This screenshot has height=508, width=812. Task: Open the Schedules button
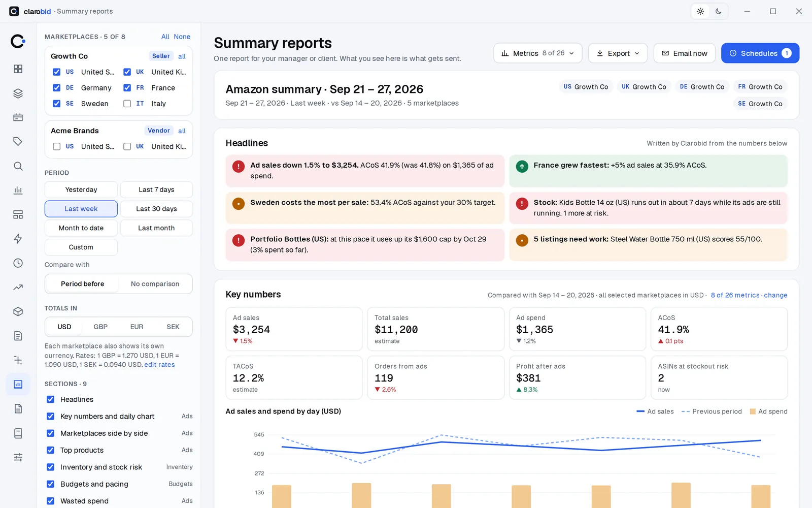(x=760, y=53)
